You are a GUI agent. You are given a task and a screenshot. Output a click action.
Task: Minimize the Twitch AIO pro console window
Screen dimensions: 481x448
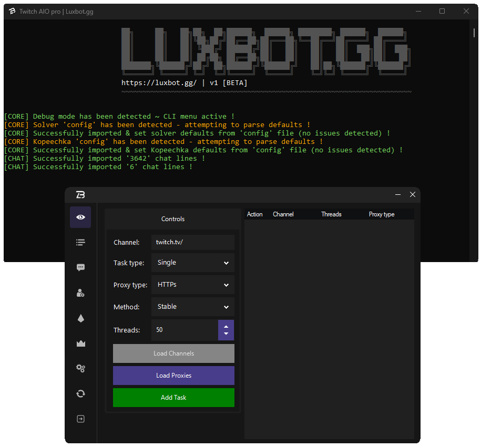418,12
